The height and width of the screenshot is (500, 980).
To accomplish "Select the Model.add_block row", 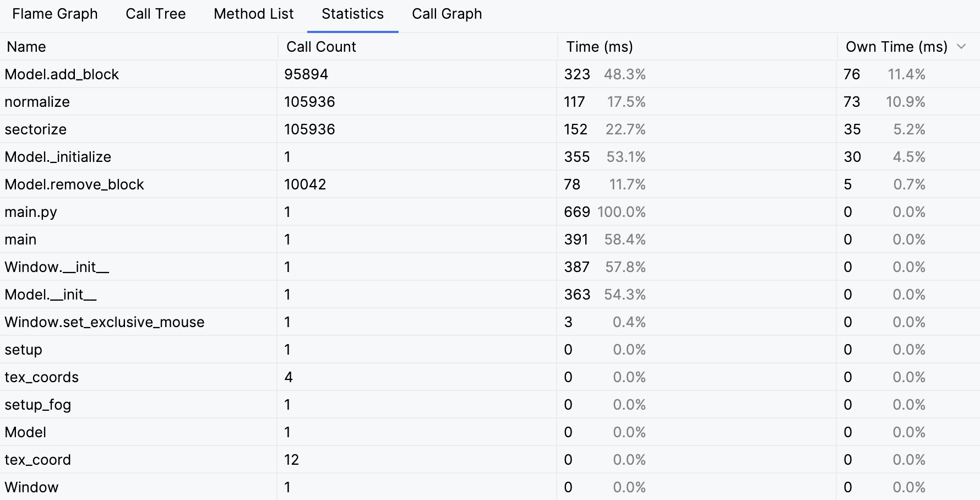I will click(x=62, y=74).
